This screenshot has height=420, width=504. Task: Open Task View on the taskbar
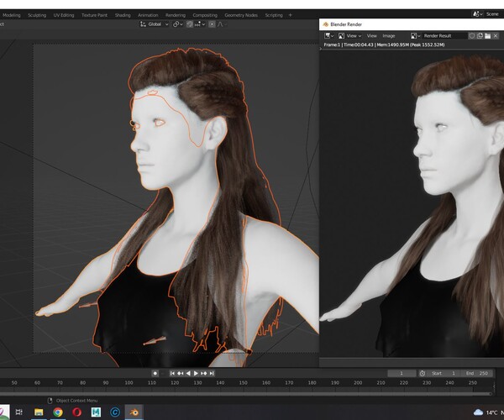tap(19, 412)
